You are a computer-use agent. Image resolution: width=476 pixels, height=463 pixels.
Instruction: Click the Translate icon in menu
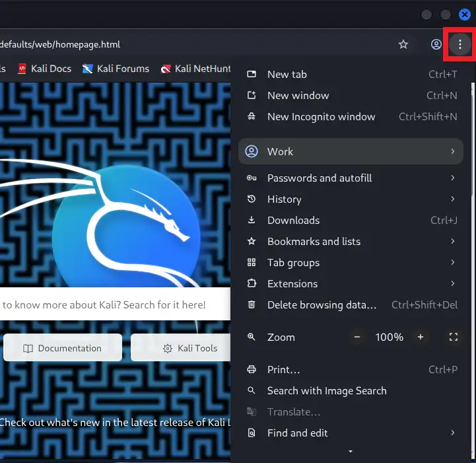coord(252,411)
